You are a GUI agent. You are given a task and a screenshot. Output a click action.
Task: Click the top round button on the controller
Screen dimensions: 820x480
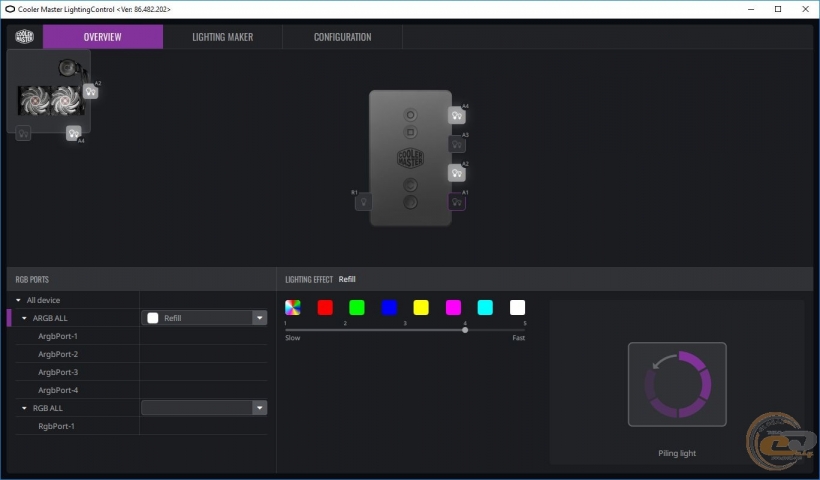tap(411, 115)
